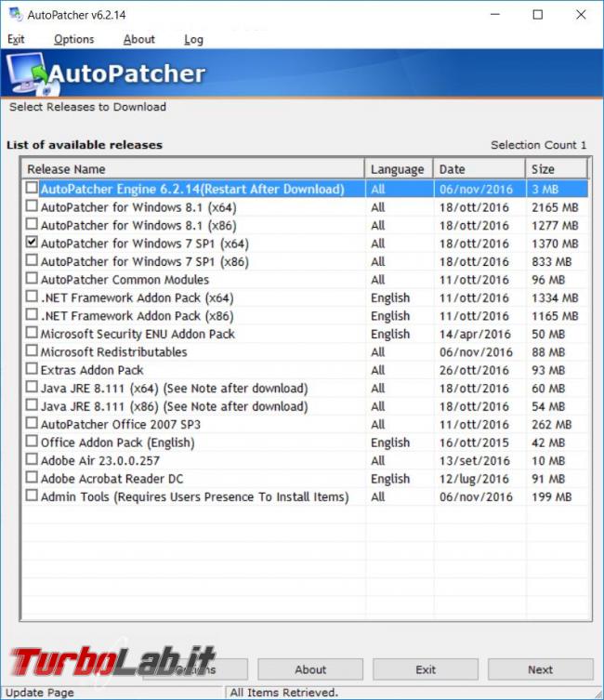
Task: Click the AutoPatcher title bar icon
Action: [16, 14]
